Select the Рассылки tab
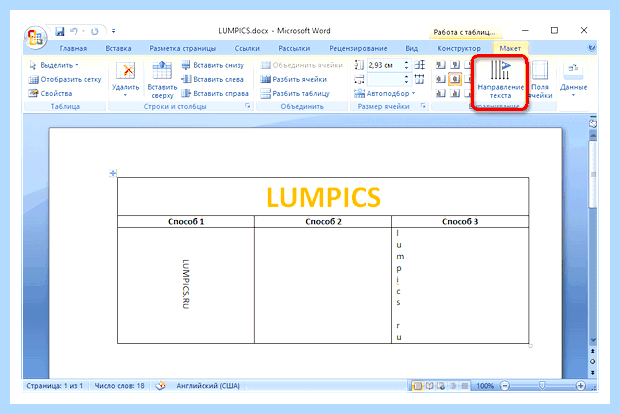 [x=294, y=48]
